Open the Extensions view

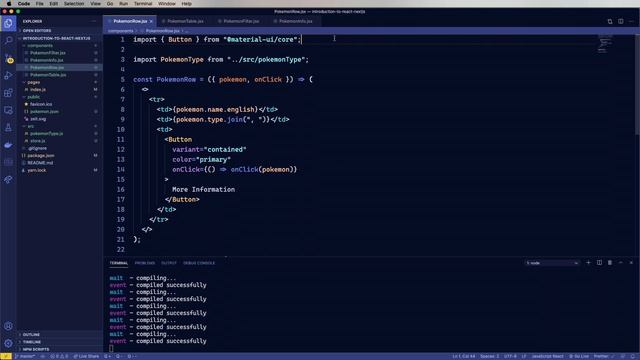tap(8, 93)
